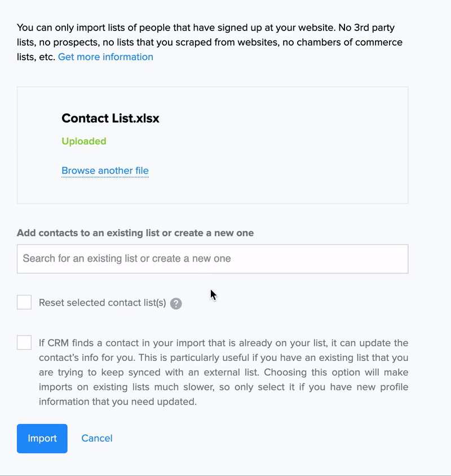Screen dimensions: 451x476
Task: Click the Contact List.xlsx file name
Action: point(110,118)
